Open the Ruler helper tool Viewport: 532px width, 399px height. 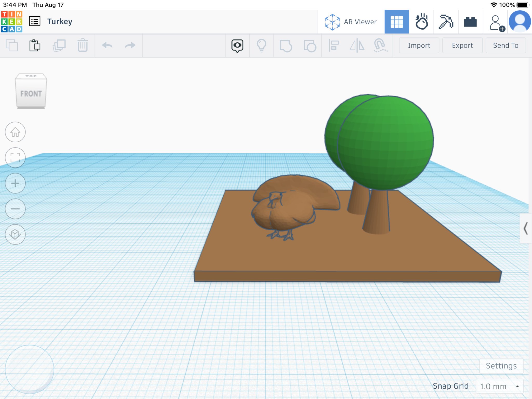380,46
